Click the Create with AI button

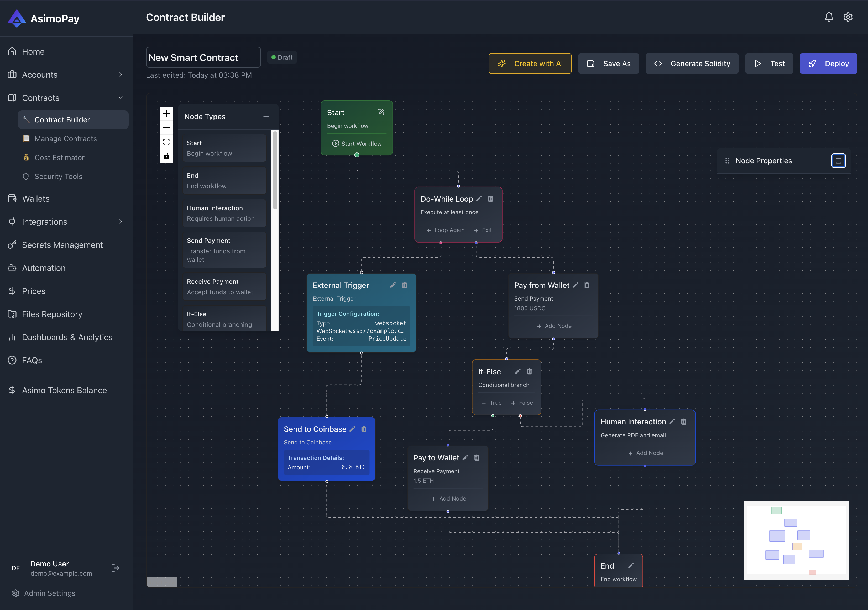click(x=530, y=63)
